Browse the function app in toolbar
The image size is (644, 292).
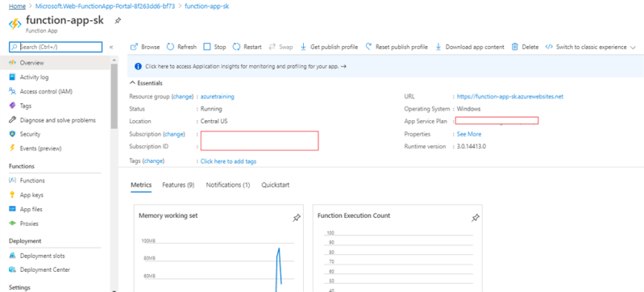145,47
